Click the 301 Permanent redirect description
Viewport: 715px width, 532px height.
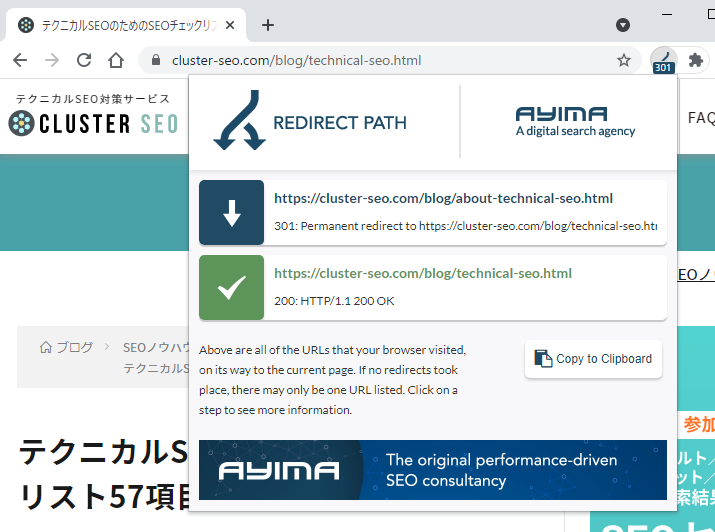coord(465,226)
